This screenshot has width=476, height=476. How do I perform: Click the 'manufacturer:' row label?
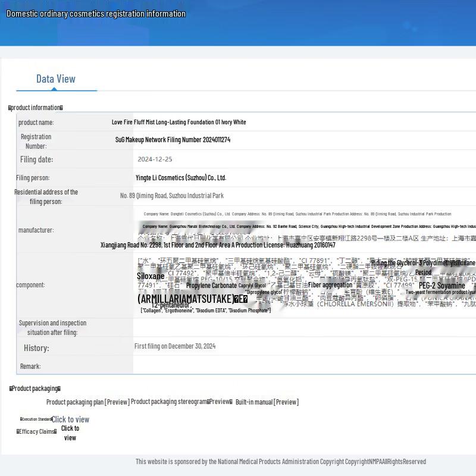[36, 230]
